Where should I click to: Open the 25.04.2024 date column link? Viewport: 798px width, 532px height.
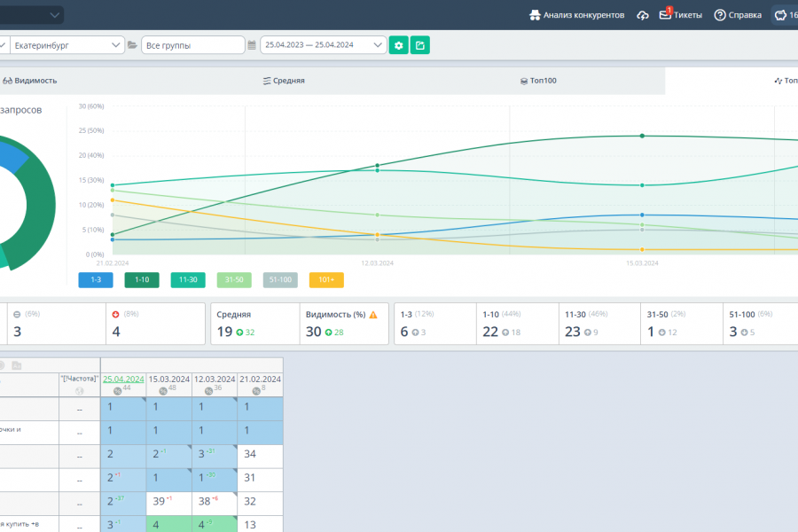(x=123, y=379)
